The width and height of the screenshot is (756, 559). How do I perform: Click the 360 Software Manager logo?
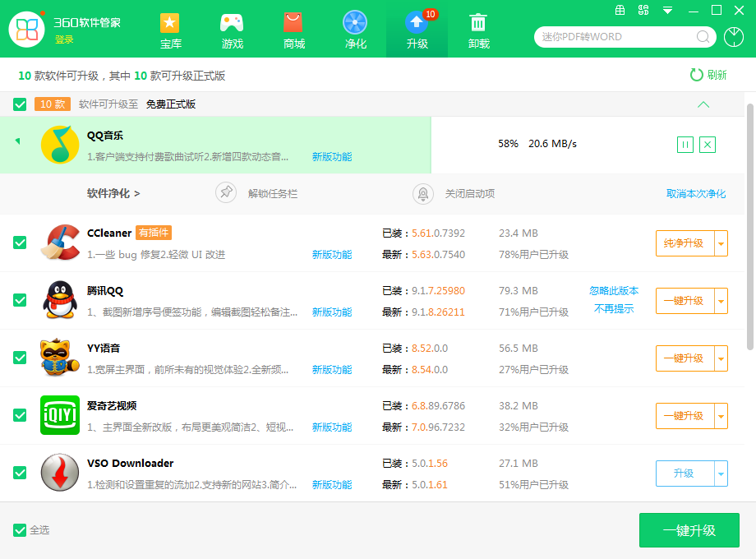[x=27, y=30]
